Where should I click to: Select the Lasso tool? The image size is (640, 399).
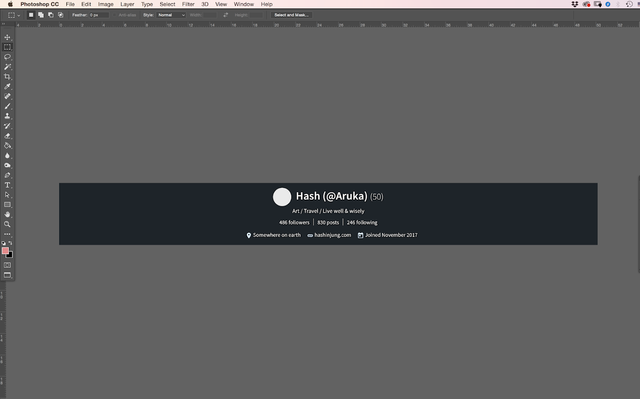7,57
